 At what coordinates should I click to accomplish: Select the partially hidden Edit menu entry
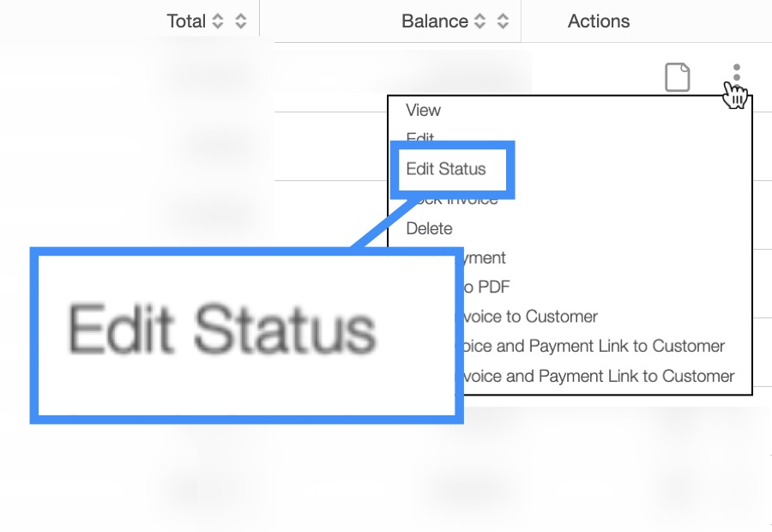click(420, 136)
